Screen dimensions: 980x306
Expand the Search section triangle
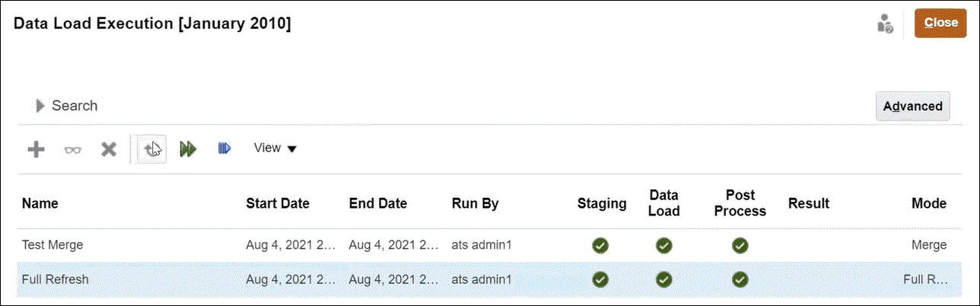(41, 106)
